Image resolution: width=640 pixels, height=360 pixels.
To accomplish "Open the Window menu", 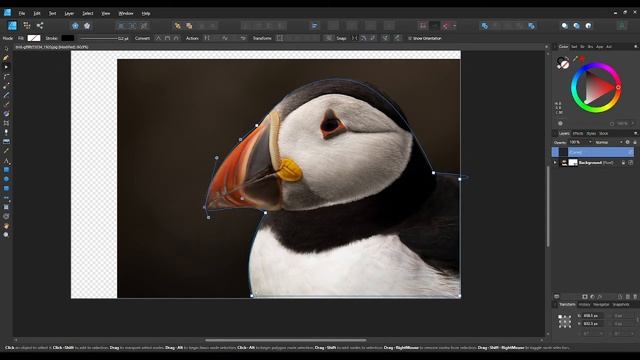I will click(x=126, y=13).
